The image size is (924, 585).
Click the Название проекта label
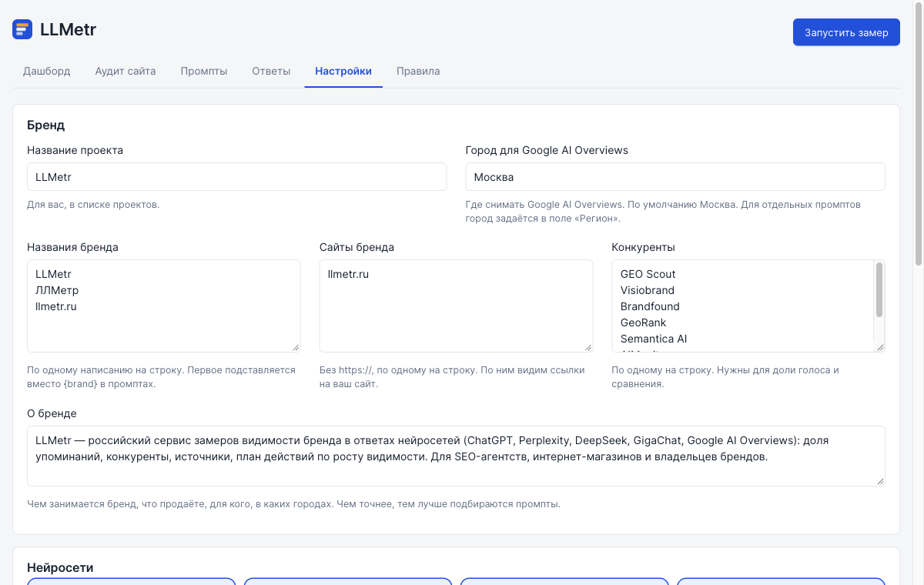[75, 150]
